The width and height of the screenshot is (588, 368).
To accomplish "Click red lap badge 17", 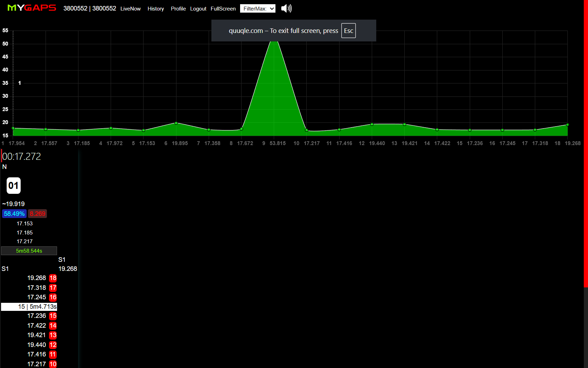I will pyautogui.click(x=53, y=288).
